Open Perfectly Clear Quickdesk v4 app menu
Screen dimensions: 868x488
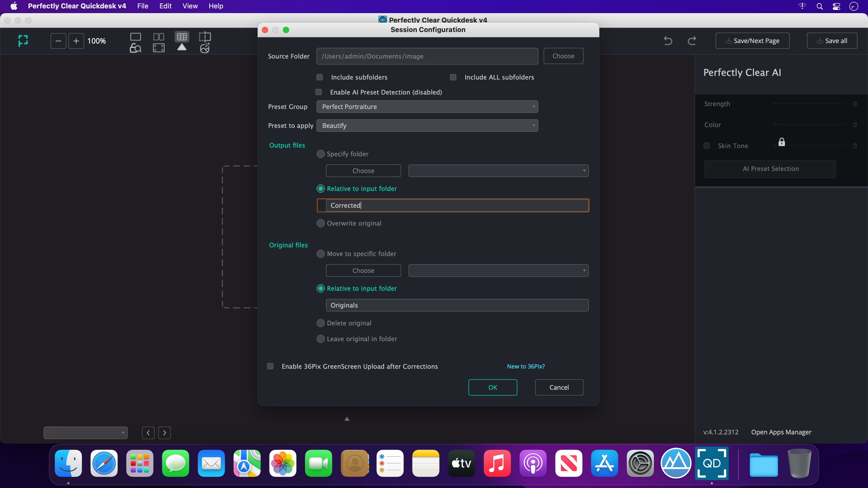pos(77,6)
